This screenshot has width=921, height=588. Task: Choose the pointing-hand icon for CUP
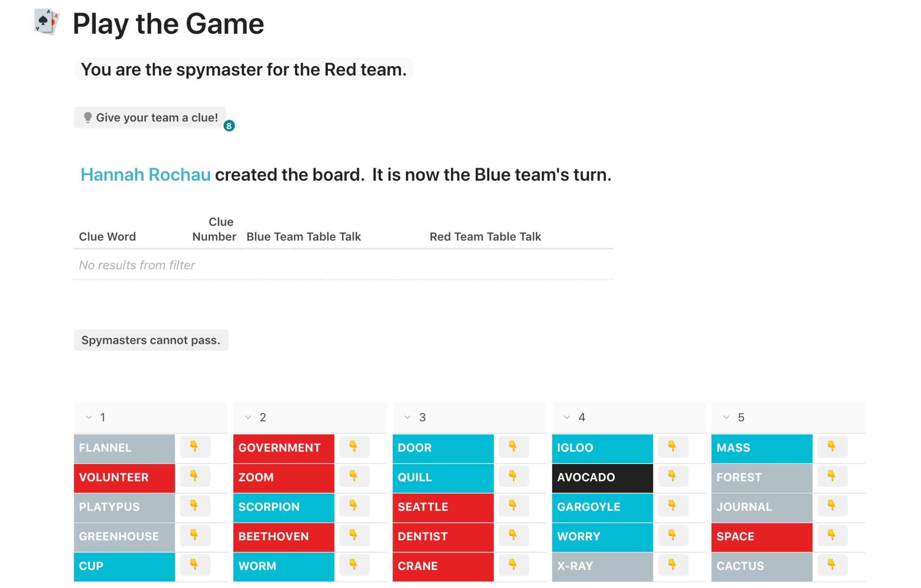(195, 565)
